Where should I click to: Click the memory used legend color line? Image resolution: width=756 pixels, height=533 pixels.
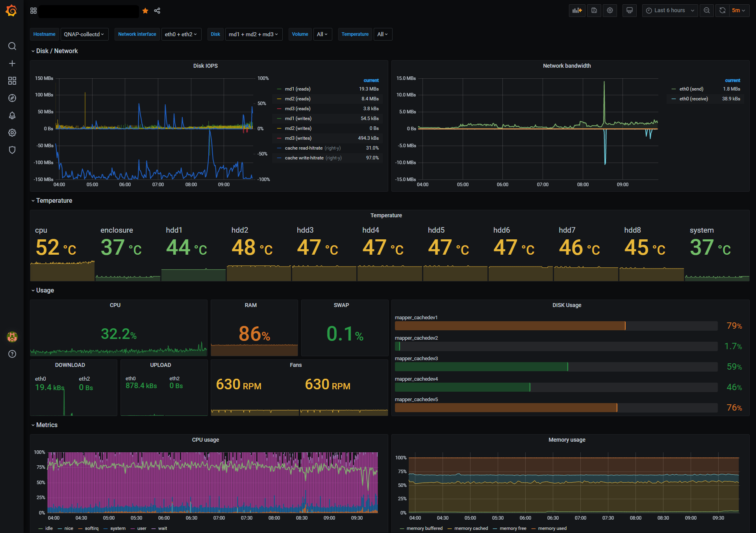coord(534,528)
